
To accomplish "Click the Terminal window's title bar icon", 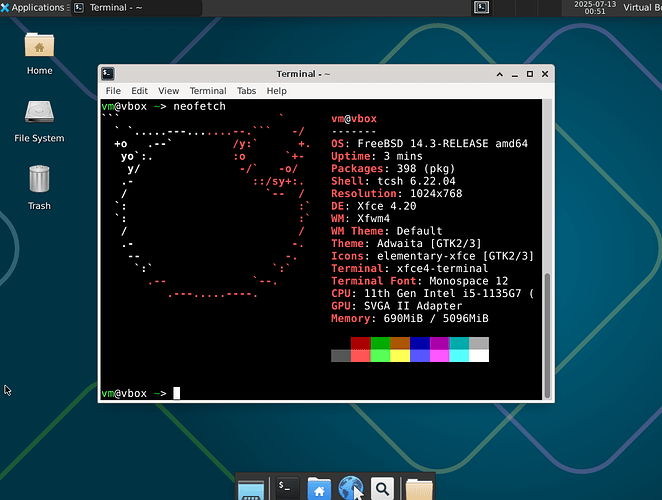I will (108, 74).
